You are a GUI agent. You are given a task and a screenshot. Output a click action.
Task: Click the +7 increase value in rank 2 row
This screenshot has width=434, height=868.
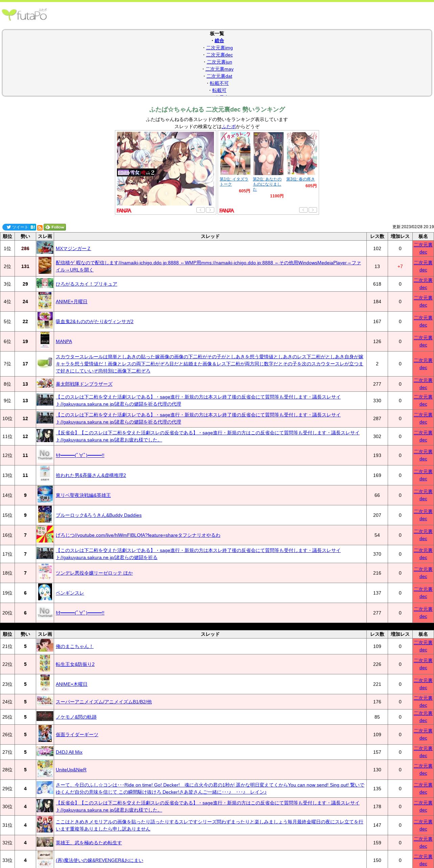pyautogui.click(x=400, y=266)
